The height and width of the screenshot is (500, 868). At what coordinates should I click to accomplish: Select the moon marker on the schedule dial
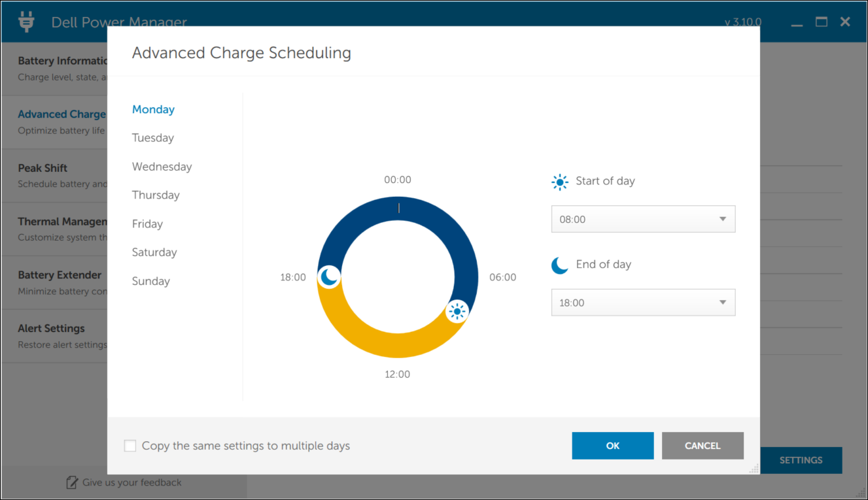329,276
